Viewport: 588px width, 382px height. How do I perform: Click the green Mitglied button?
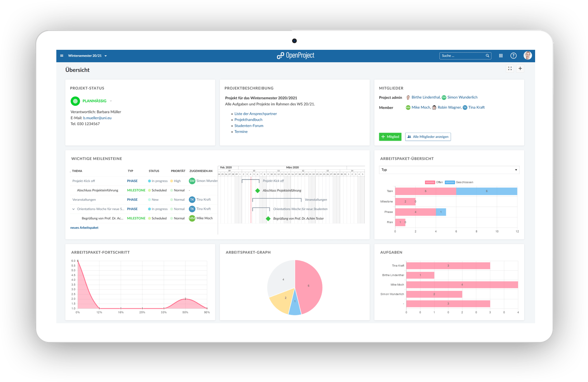point(390,137)
